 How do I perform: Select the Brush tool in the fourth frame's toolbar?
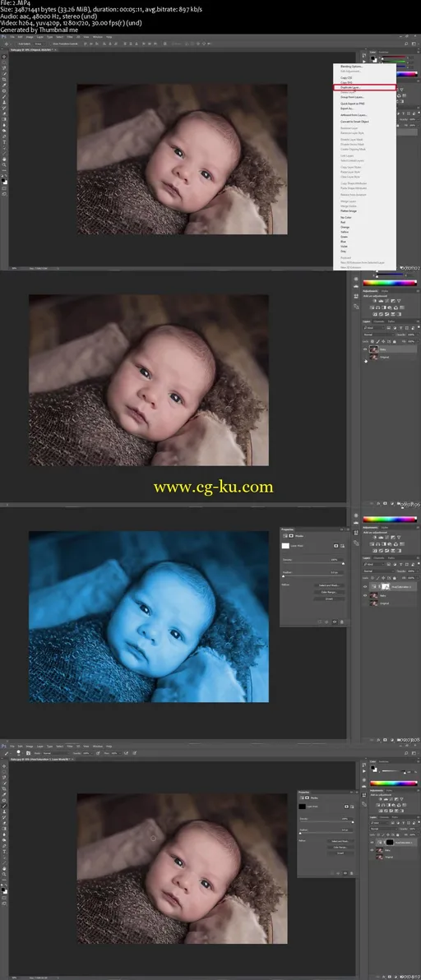click(x=4, y=805)
